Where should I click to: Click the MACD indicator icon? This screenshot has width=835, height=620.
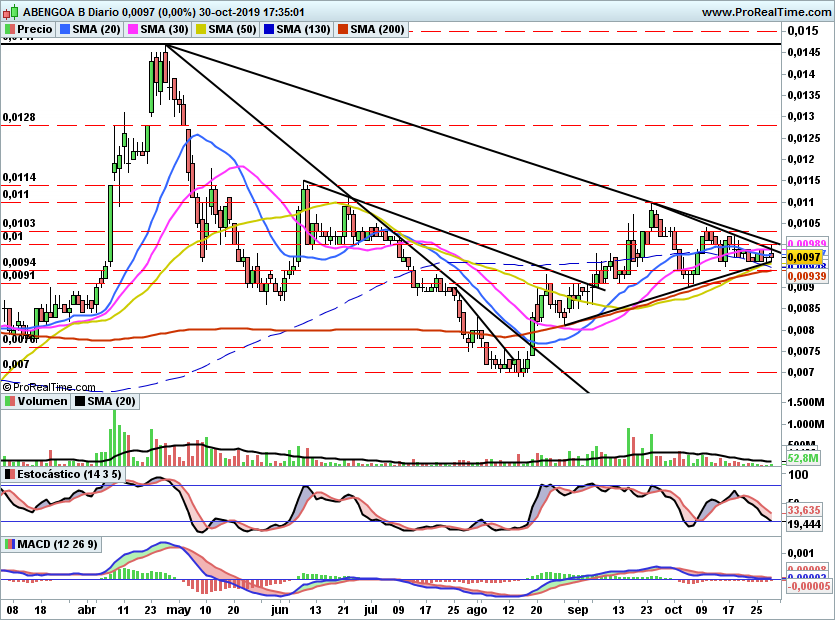coord(10,544)
